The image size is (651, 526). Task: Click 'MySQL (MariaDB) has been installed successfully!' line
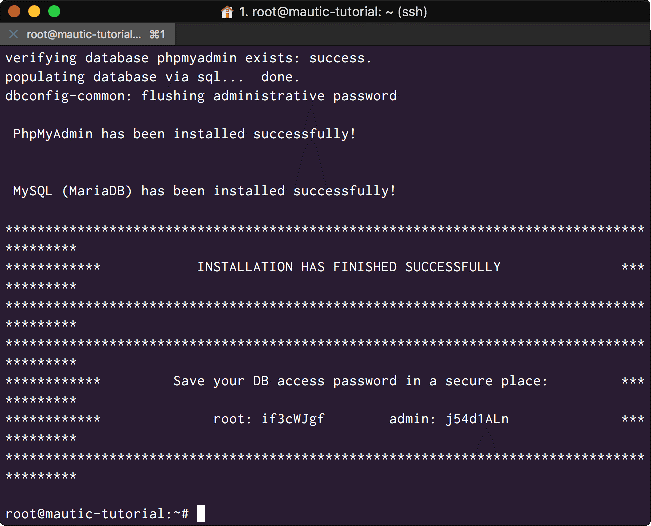point(204,191)
